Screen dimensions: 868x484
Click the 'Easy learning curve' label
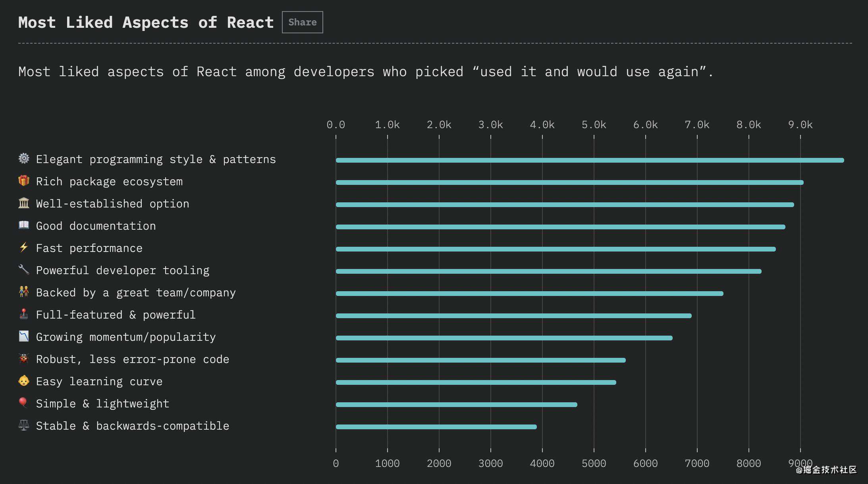click(x=99, y=382)
